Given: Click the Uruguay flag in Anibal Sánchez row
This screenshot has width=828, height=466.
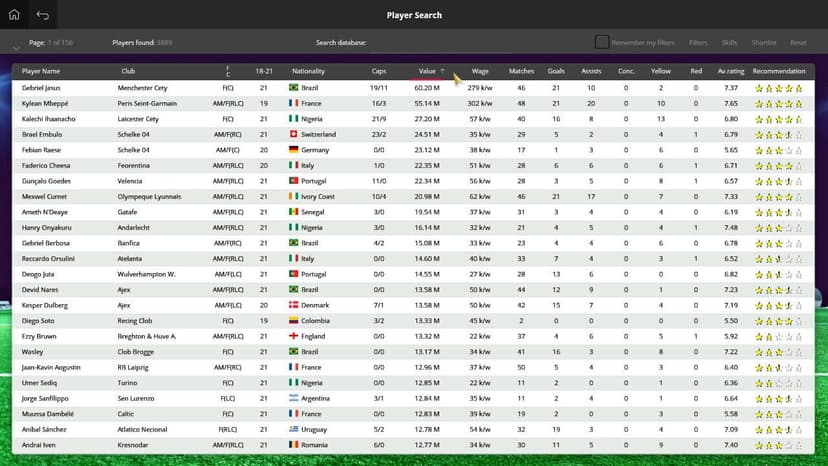Looking at the screenshot, I should (294, 430).
